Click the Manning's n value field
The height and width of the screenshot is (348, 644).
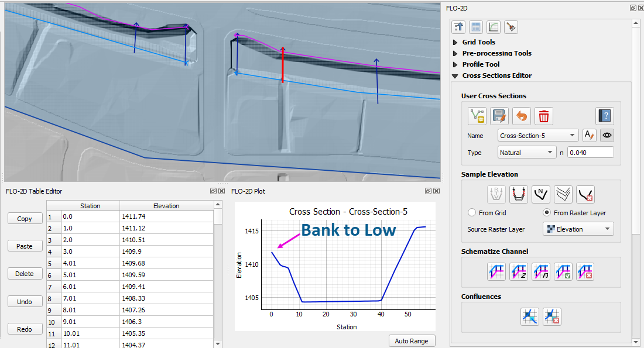point(590,153)
